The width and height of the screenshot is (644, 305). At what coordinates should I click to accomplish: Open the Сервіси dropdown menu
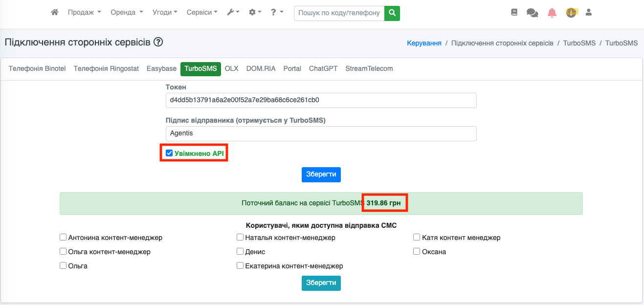(201, 13)
